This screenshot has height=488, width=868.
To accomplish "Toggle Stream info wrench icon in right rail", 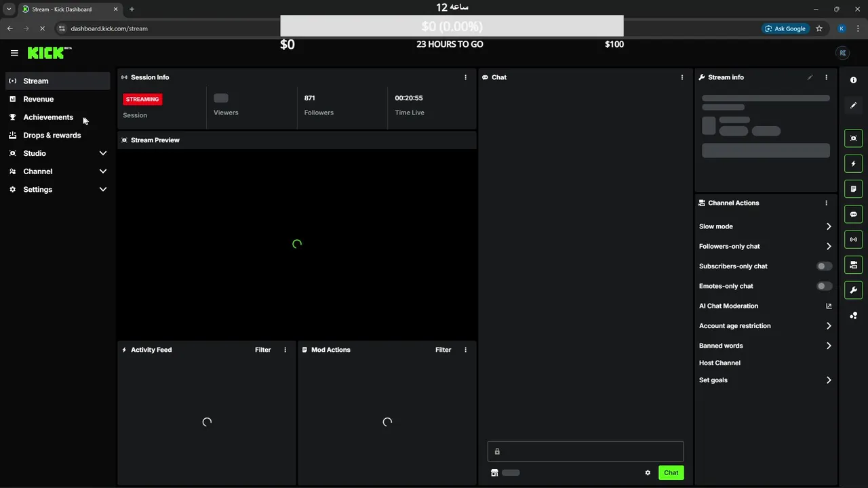I will [x=853, y=290].
